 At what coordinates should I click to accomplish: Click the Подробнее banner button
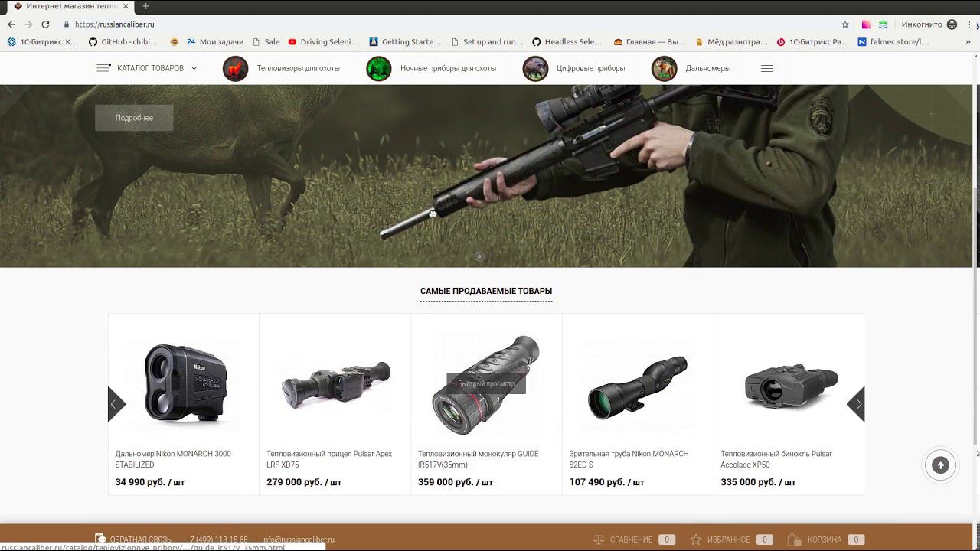click(x=134, y=118)
